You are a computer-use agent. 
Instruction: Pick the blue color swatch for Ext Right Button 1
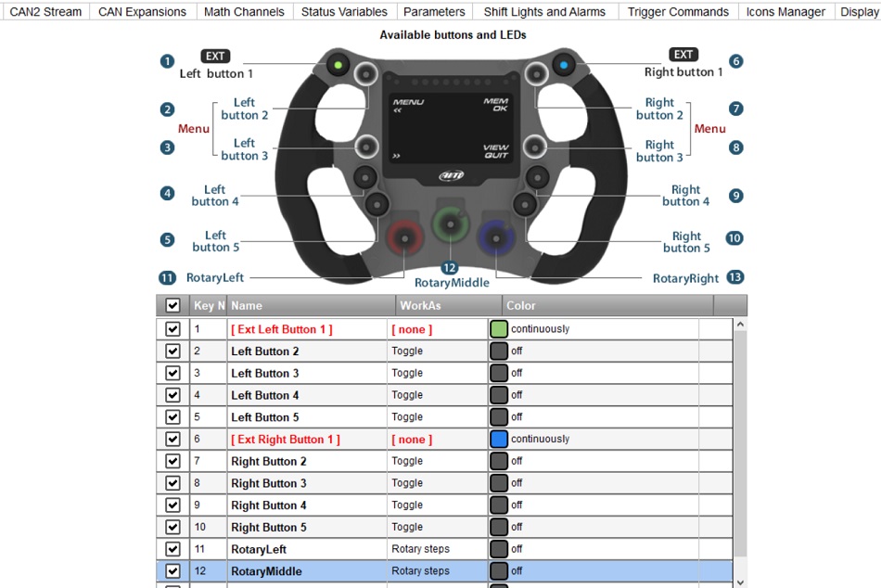click(499, 439)
